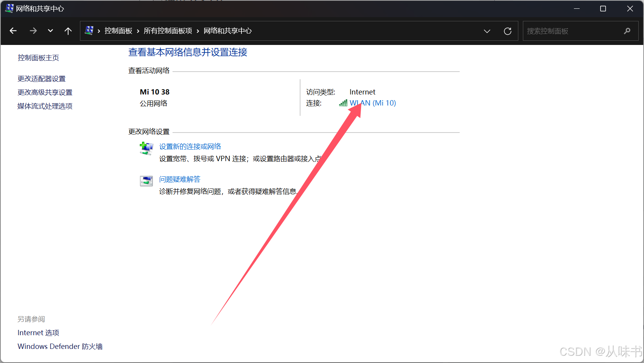Go back with the left arrow button
This screenshot has height=363, width=644.
point(13,31)
